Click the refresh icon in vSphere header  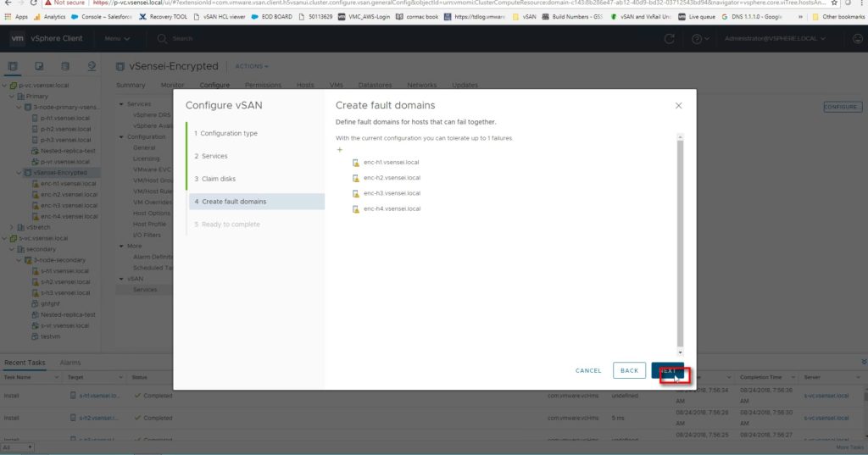(670, 39)
